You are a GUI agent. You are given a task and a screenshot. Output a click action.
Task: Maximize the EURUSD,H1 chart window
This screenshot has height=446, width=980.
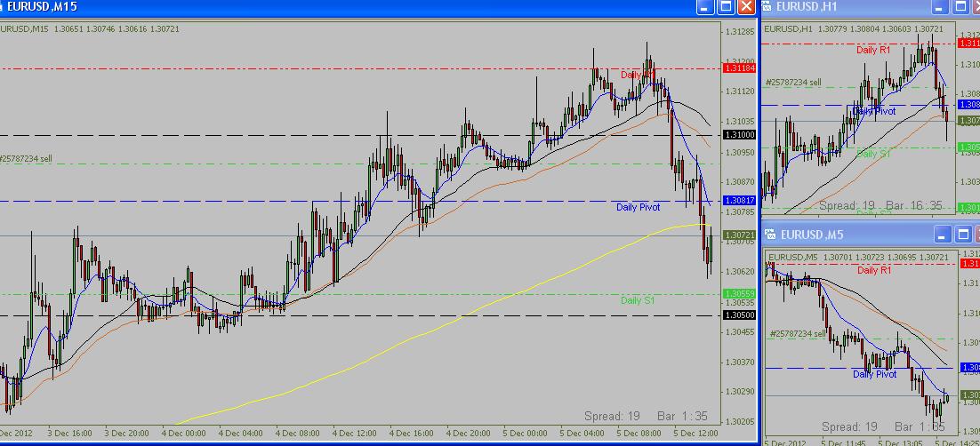(960, 7)
